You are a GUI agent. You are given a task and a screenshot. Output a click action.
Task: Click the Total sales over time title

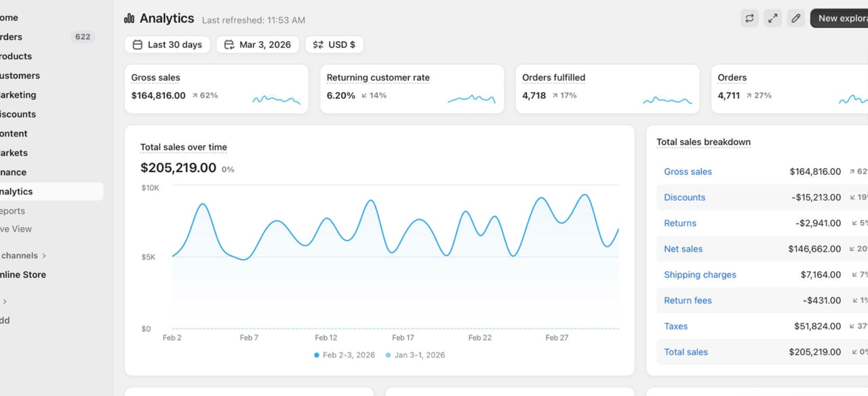[x=184, y=147]
